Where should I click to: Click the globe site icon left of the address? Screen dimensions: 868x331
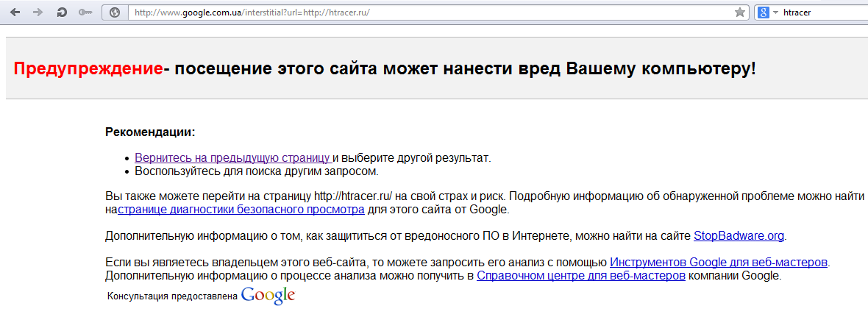pos(115,13)
